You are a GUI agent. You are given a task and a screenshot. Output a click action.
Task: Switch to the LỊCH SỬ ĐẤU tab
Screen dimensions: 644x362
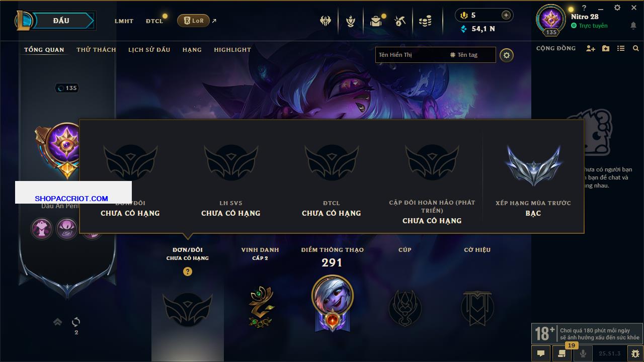(x=149, y=50)
